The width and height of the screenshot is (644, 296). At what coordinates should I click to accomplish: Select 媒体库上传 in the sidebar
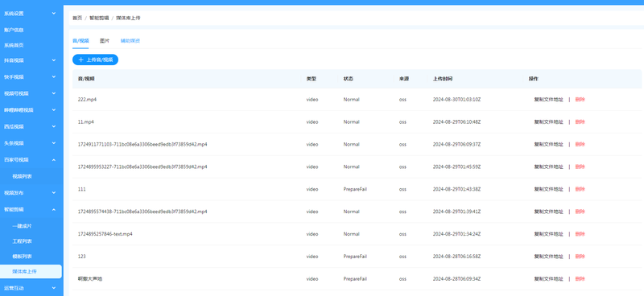click(x=31, y=271)
